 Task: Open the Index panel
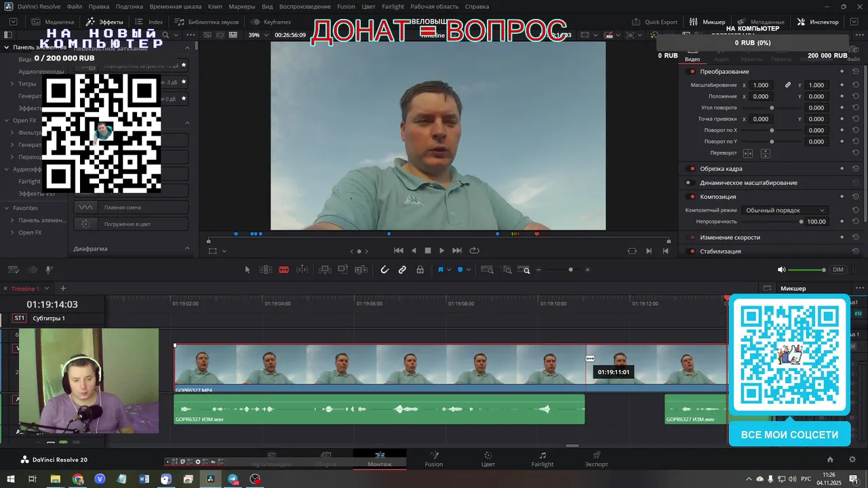[x=149, y=22]
